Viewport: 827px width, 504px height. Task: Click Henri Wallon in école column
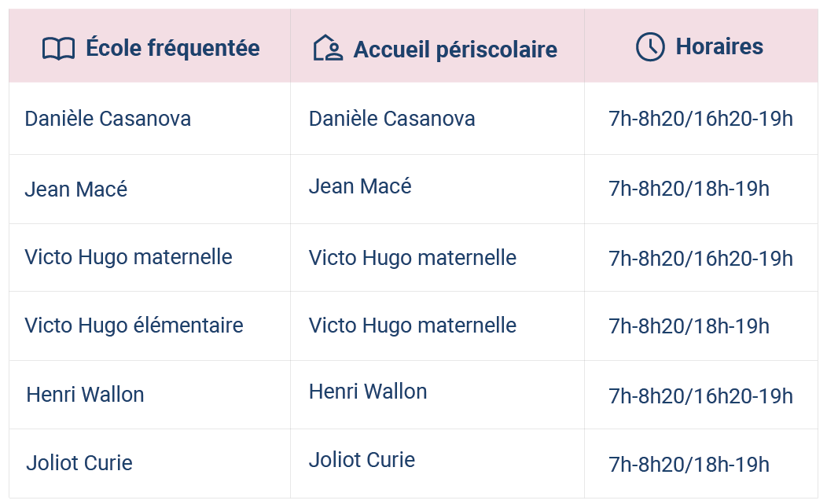click(86, 395)
